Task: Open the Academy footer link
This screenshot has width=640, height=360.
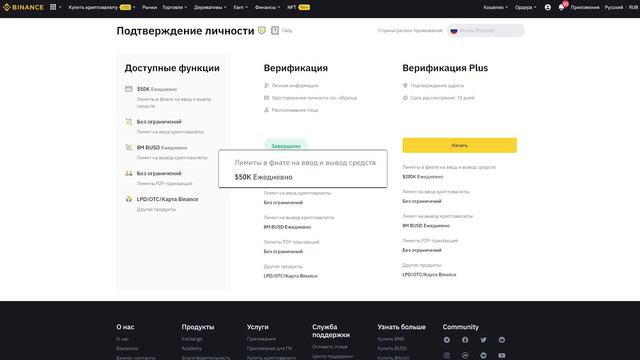Action: click(191, 349)
